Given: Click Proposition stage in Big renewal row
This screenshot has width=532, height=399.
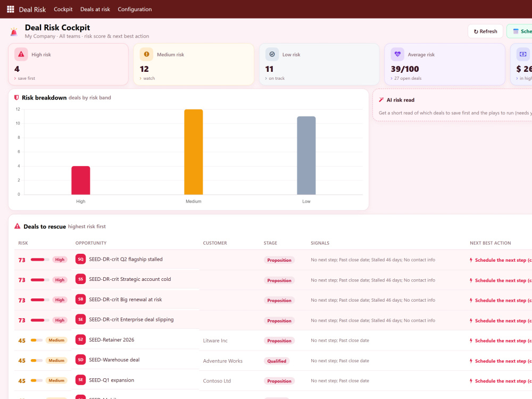Looking at the screenshot, I should point(279,301).
